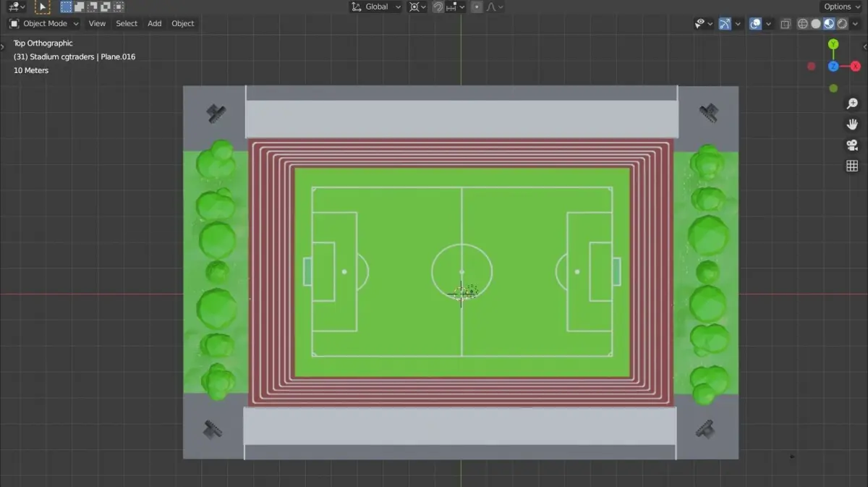The width and height of the screenshot is (868, 487).
Task: Click the negative X axis gizmo dot
Action: (x=812, y=67)
